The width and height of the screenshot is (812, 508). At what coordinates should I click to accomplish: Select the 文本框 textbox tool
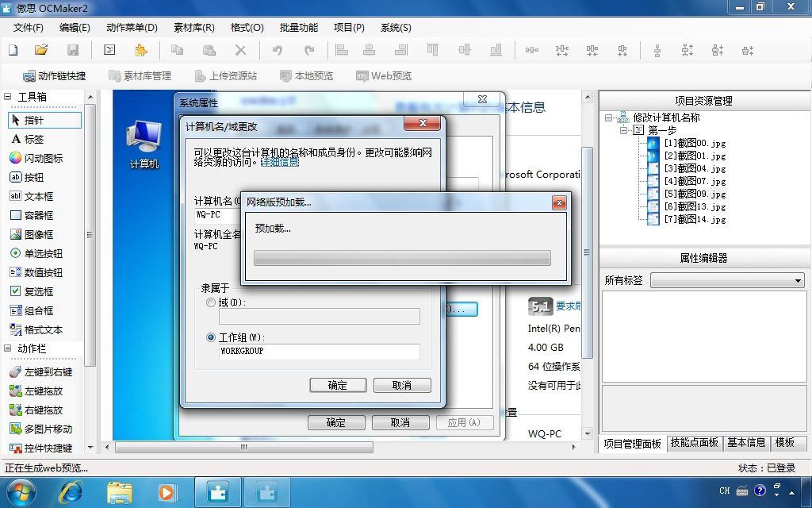coord(32,197)
